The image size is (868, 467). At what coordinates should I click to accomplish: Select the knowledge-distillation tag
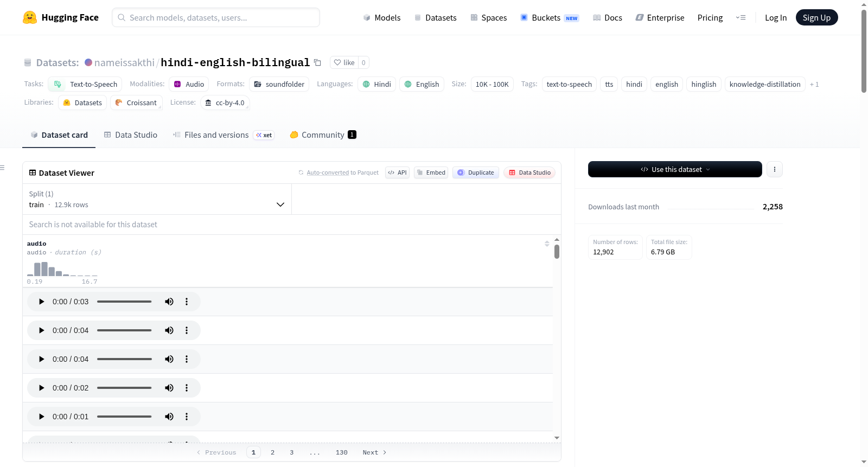tap(765, 84)
